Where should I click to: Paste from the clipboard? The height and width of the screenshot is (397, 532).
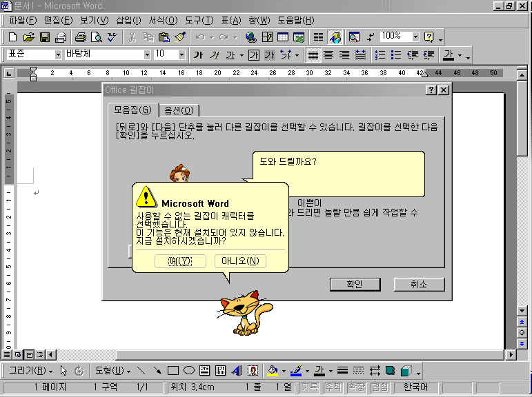[164, 37]
